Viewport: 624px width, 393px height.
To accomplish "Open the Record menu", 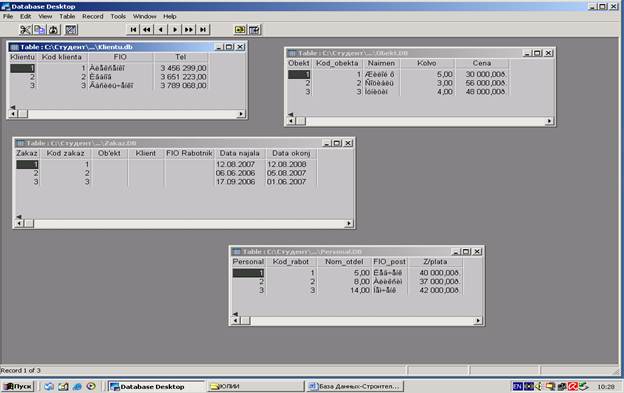I will coord(93,16).
